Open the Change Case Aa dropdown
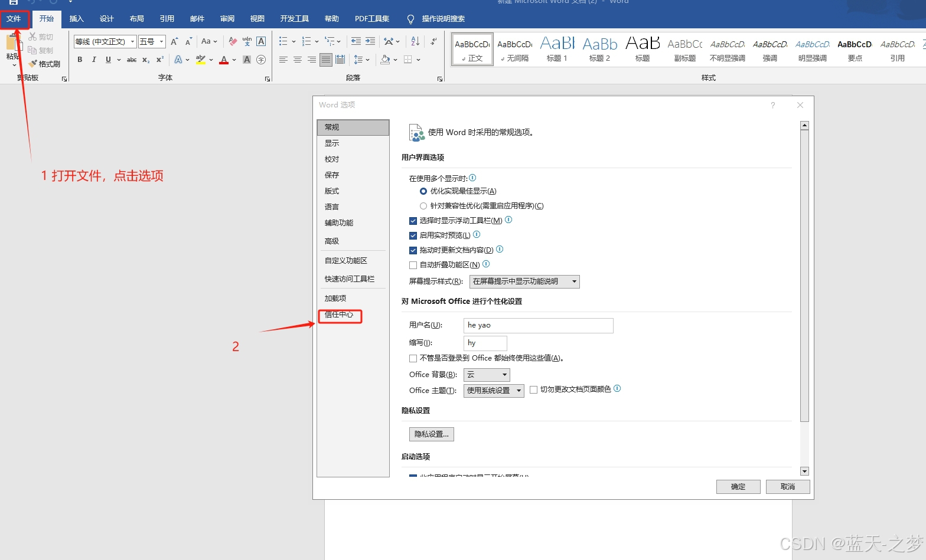Image resolution: width=926 pixels, height=560 pixels. click(209, 41)
